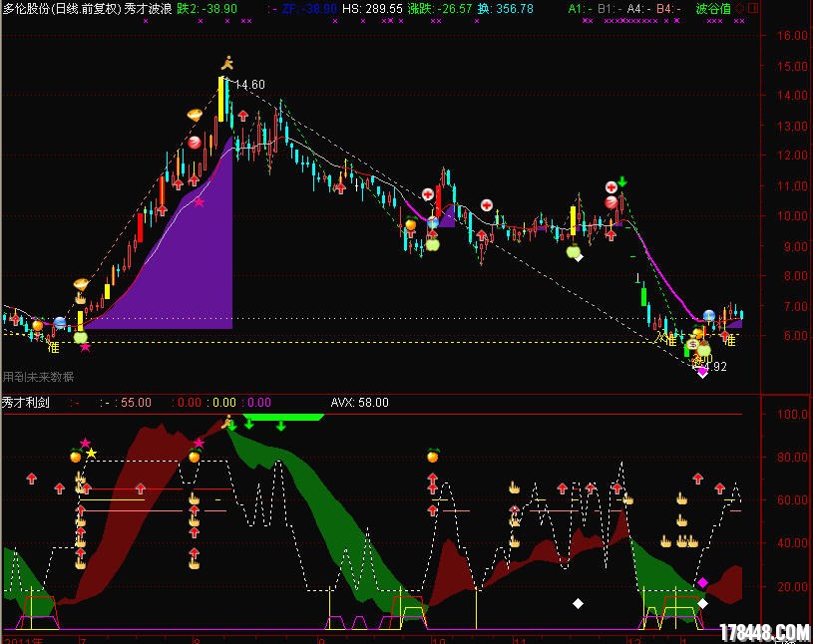Screen dimensions: 813x644
Task: Click the 6.00 price axis label
Action: [796, 336]
